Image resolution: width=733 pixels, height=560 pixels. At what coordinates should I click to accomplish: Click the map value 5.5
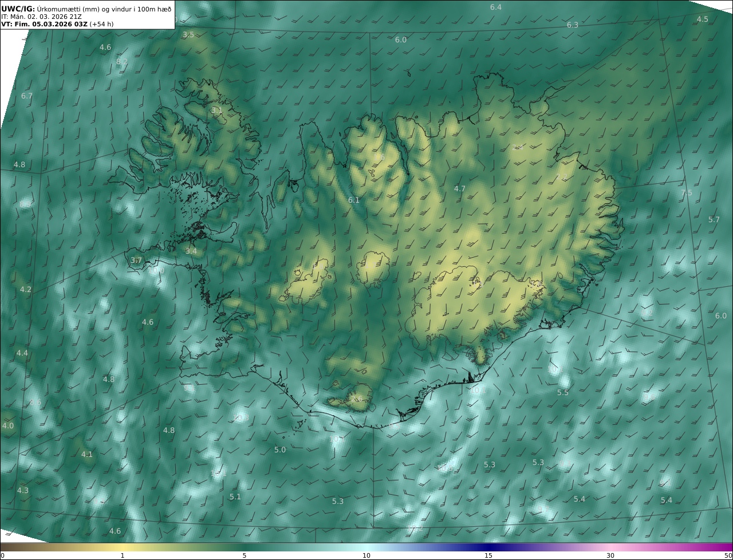[563, 392]
